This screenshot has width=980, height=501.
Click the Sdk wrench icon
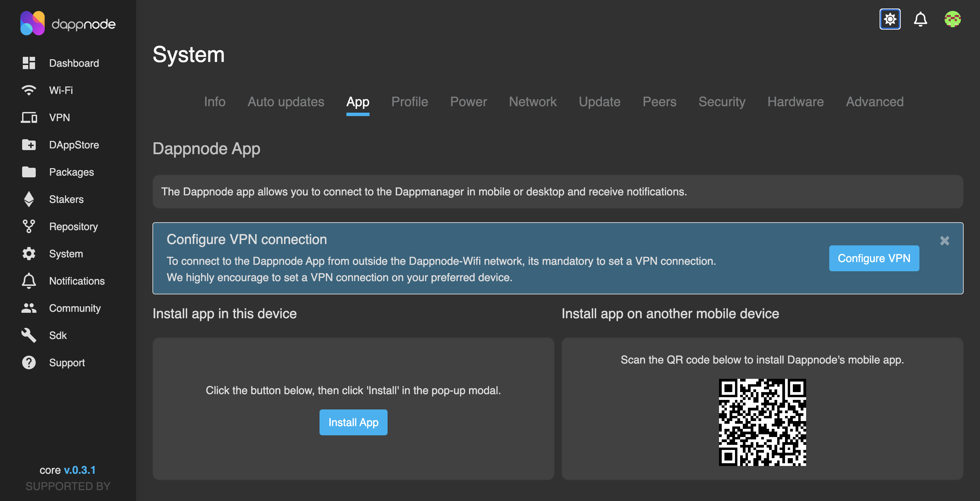click(29, 335)
